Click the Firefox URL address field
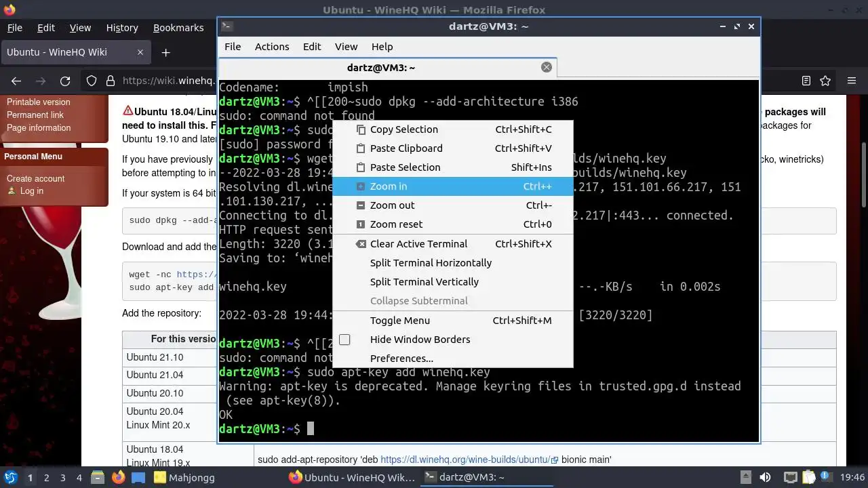The width and height of the screenshot is (868, 488). (170, 81)
